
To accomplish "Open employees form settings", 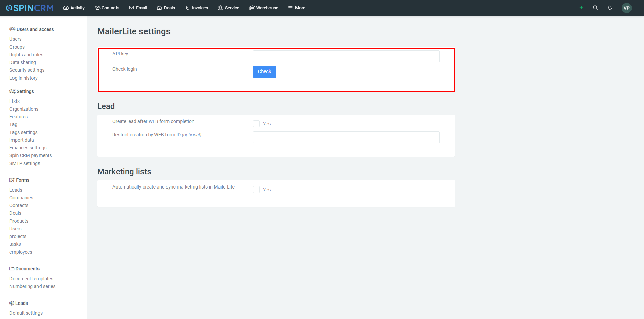I will coord(21,252).
